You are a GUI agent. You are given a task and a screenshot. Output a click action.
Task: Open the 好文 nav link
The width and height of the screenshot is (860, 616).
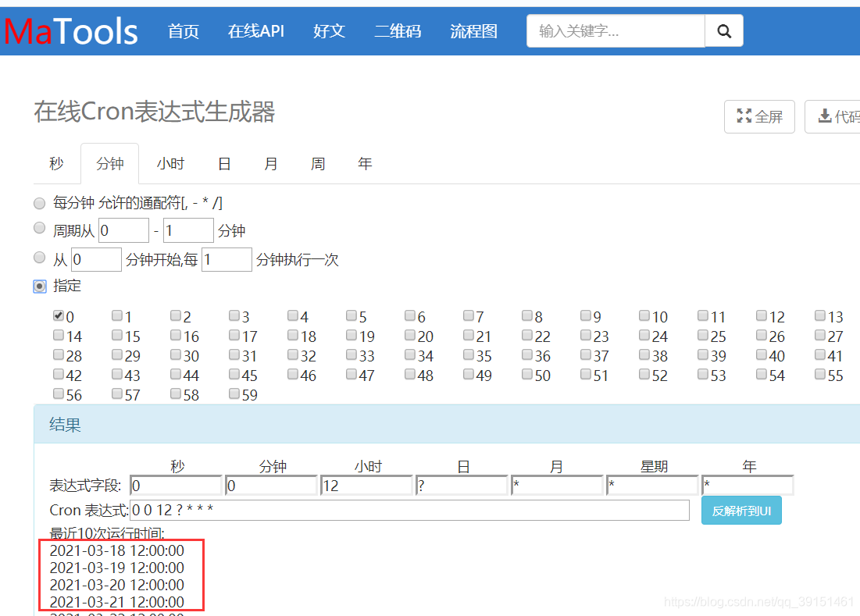point(329,31)
